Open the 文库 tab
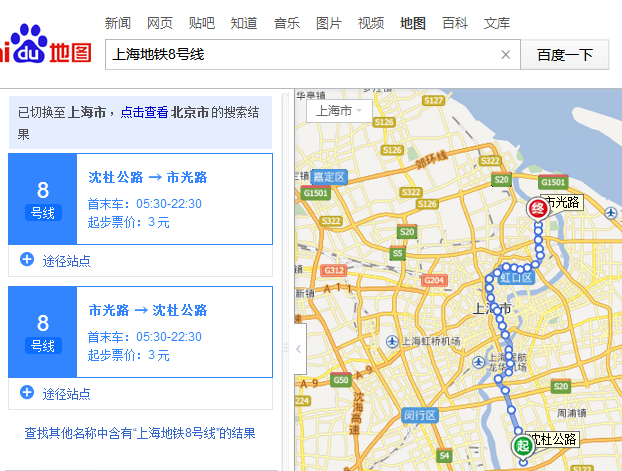Viewport: 622px width, 471px height. pyautogui.click(x=497, y=23)
